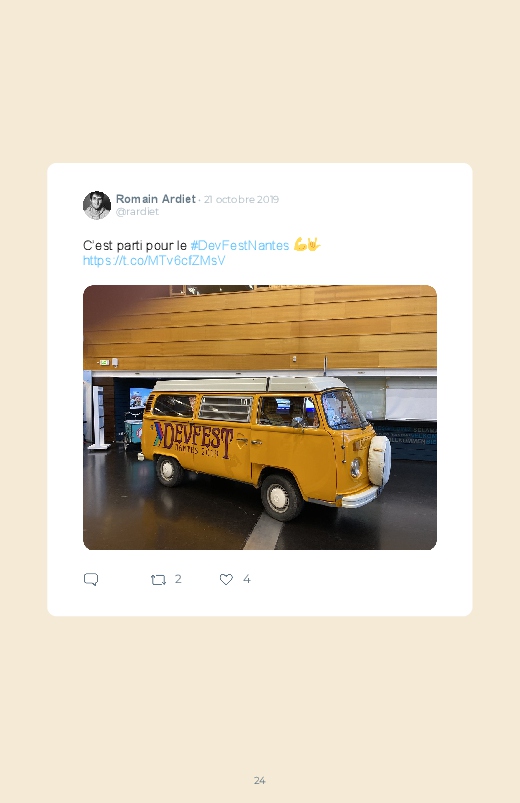
Task: Click the reply speech bubble icon
Action: [91, 579]
